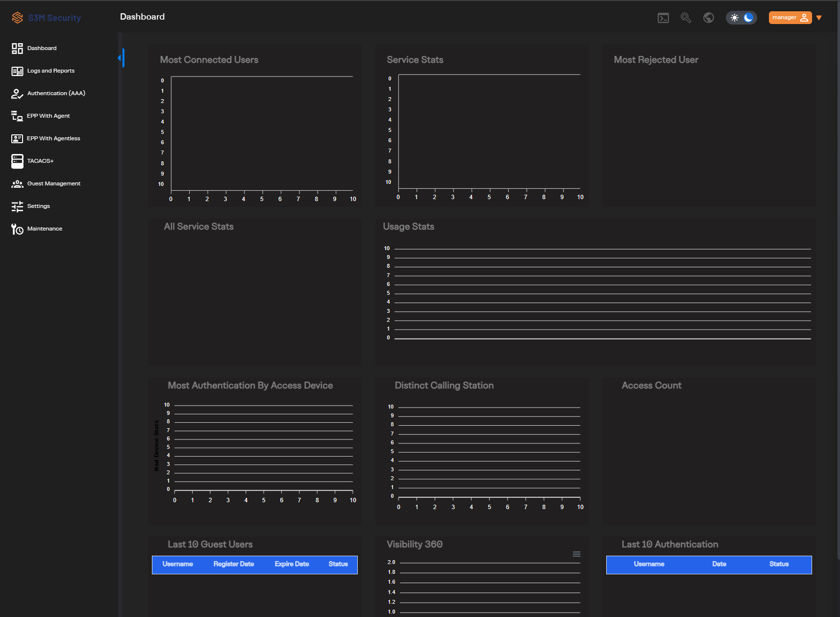Open the Dashboard sidebar icon

pos(17,48)
